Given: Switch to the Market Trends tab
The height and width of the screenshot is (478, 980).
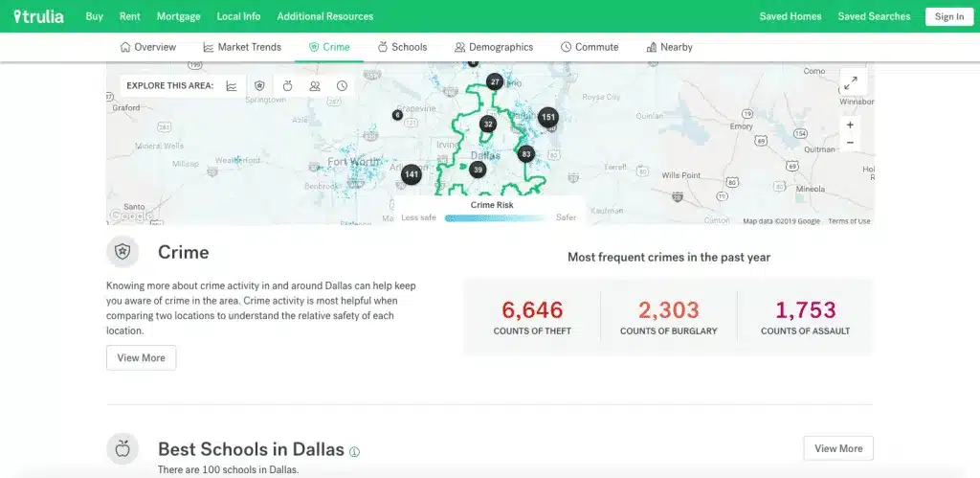Looking at the screenshot, I should (x=242, y=47).
